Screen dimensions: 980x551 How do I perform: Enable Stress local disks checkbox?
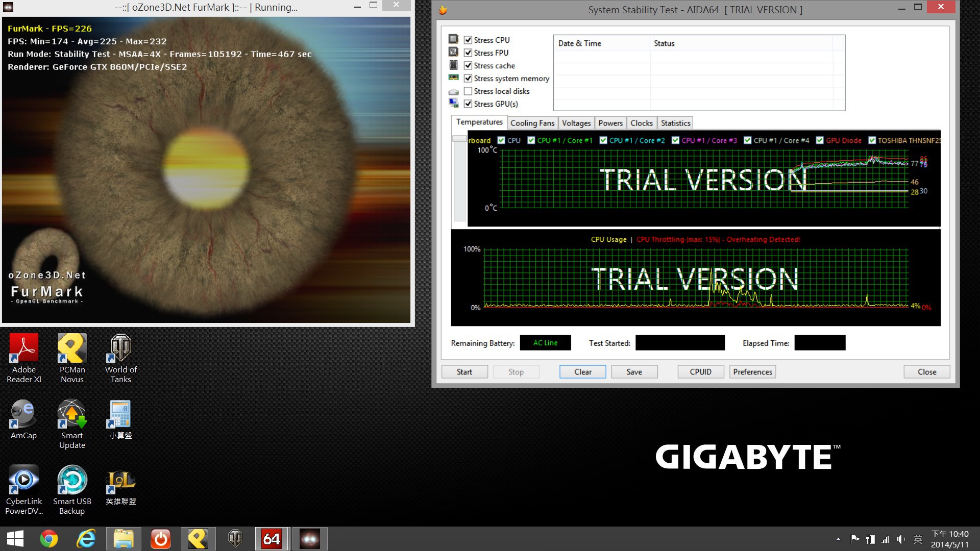[468, 91]
